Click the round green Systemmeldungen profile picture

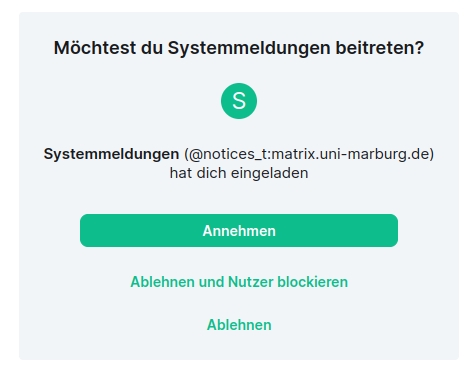click(239, 101)
